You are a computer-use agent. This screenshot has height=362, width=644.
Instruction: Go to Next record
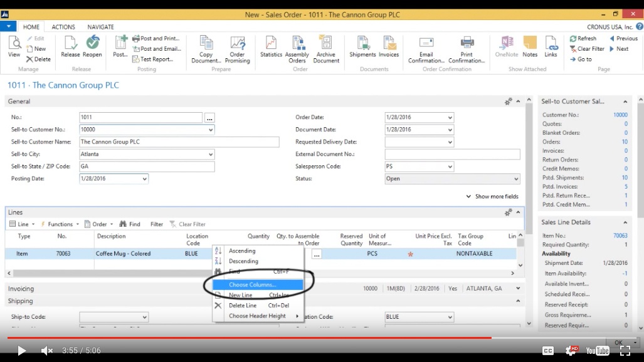pyautogui.click(x=619, y=48)
